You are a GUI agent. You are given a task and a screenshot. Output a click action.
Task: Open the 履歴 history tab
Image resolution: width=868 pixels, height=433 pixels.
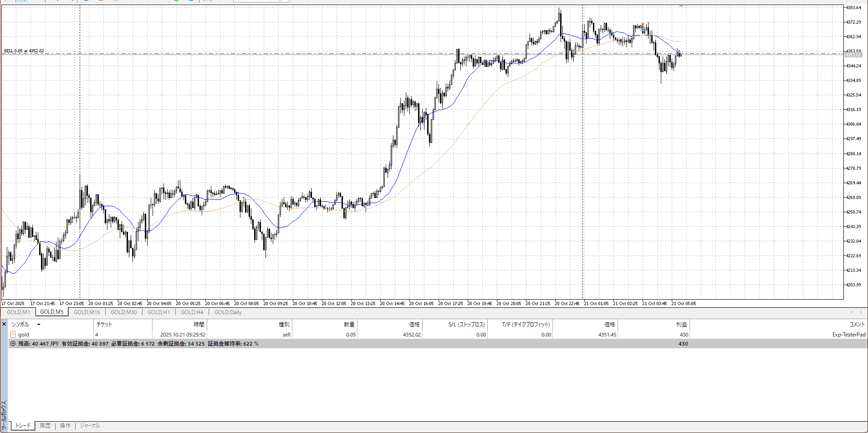click(45, 426)
